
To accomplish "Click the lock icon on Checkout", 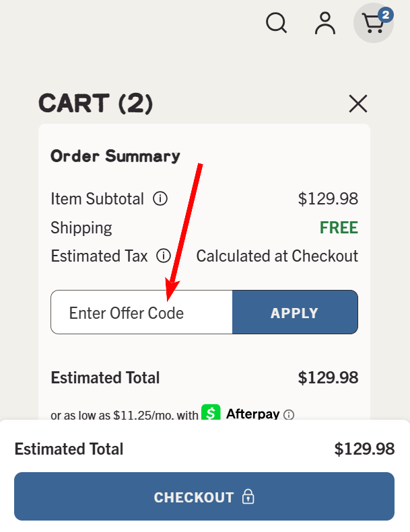I will 248,497.
